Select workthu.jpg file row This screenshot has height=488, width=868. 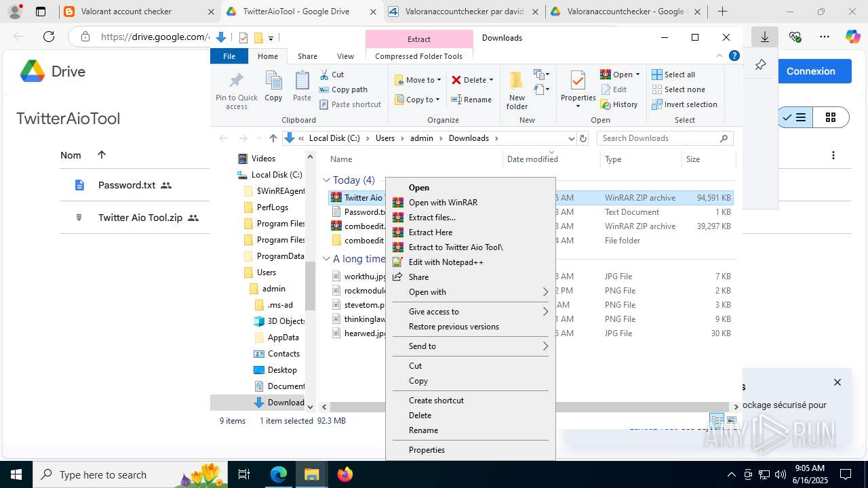click(x=531, y=277)
